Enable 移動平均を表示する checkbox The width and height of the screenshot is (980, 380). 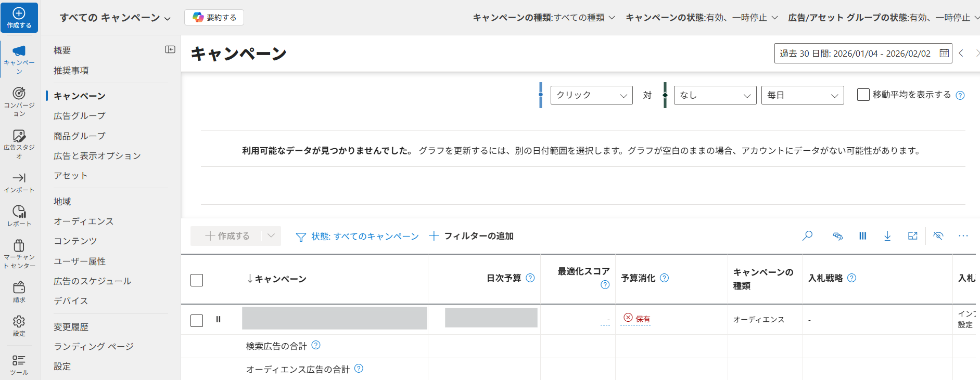[x=863, y=95]
